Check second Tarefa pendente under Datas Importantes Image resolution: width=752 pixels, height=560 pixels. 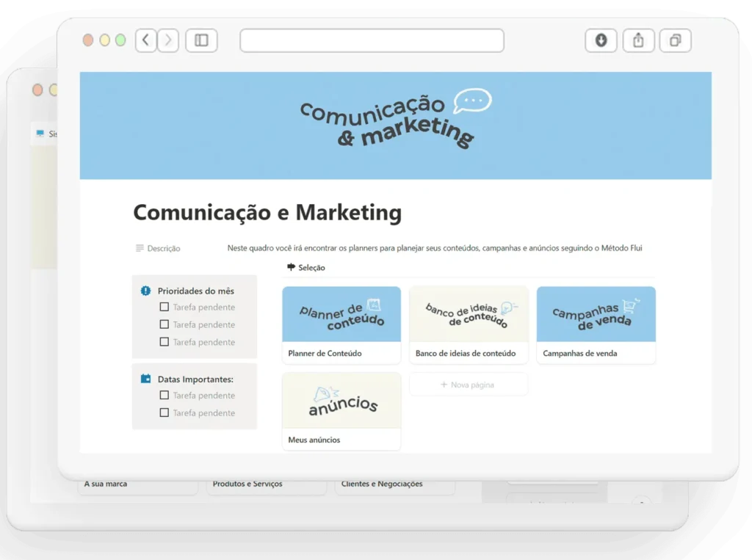coord(164,413)
